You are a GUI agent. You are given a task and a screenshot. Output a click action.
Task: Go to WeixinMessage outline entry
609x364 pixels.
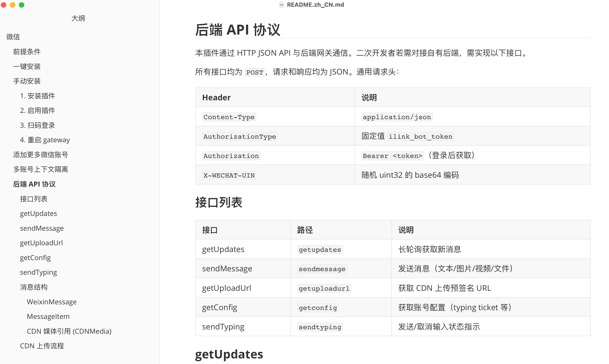point(51,302)
